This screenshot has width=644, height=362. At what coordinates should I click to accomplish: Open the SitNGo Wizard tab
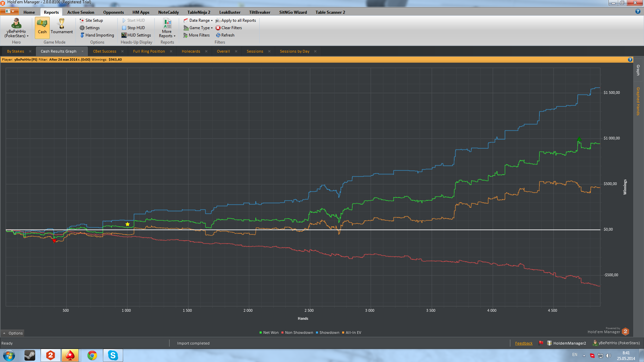pyautogui.click(x=293, y=12)
